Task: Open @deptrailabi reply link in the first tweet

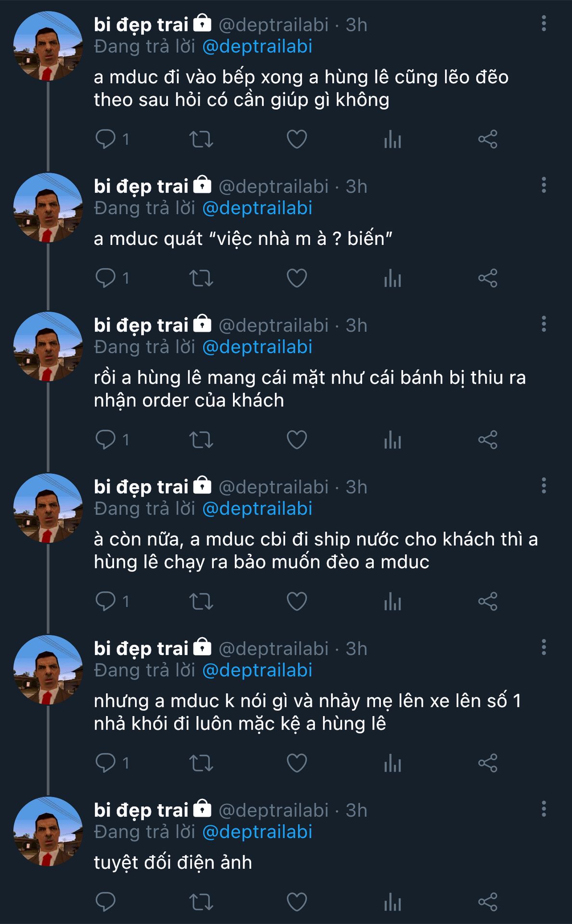Action: [x=257, y=47]
